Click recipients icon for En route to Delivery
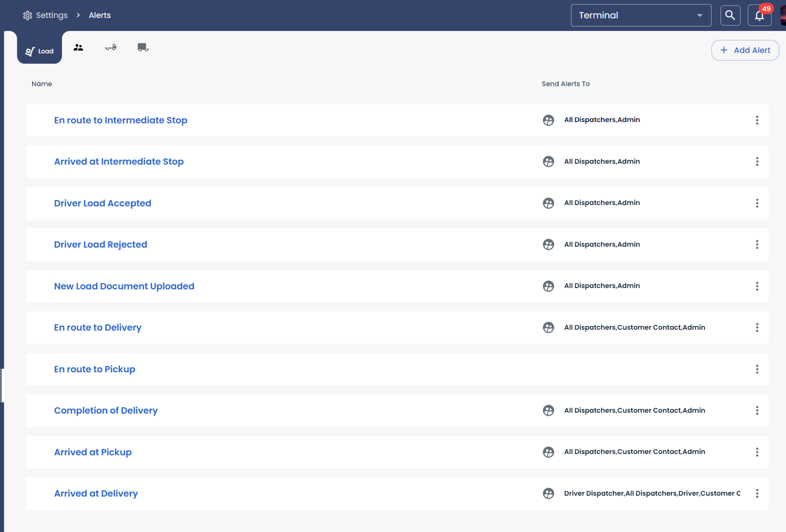786x532 pixels. [x=548, y=327]
